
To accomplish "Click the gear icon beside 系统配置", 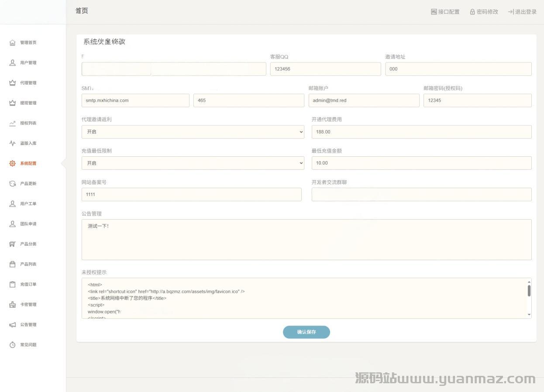I will (13, 163).
